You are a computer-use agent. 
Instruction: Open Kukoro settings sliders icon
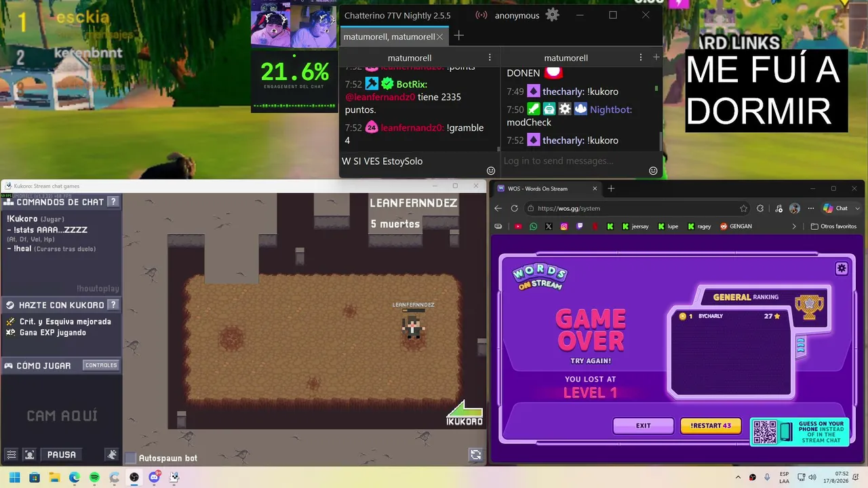point(12,455)
